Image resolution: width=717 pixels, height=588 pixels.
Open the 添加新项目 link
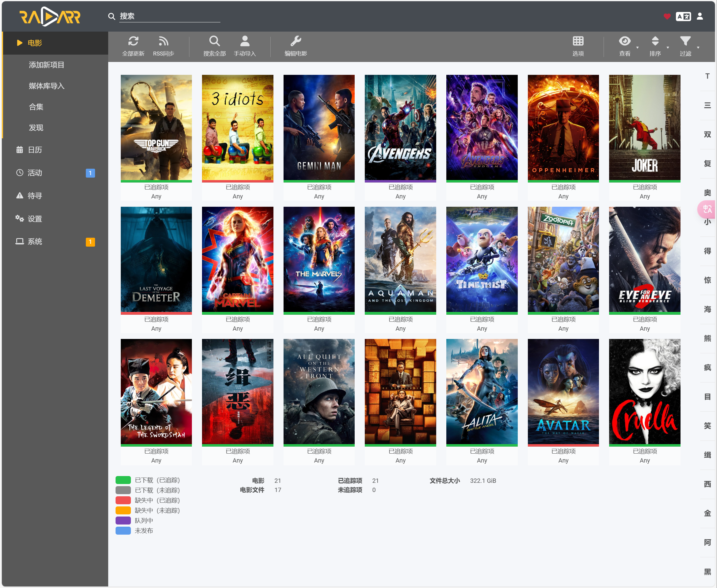[x=46, y=65]
